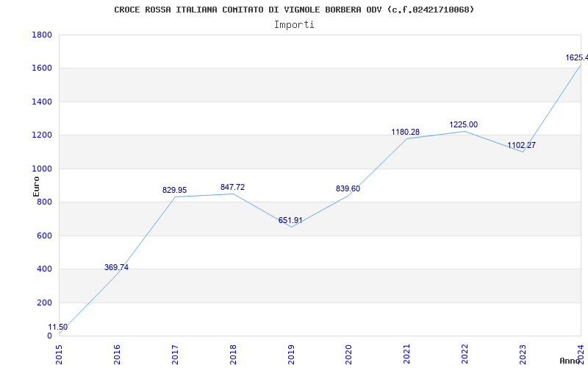Click the Euro y-axis label
This screenshot has height=368, width=588.
36,187
